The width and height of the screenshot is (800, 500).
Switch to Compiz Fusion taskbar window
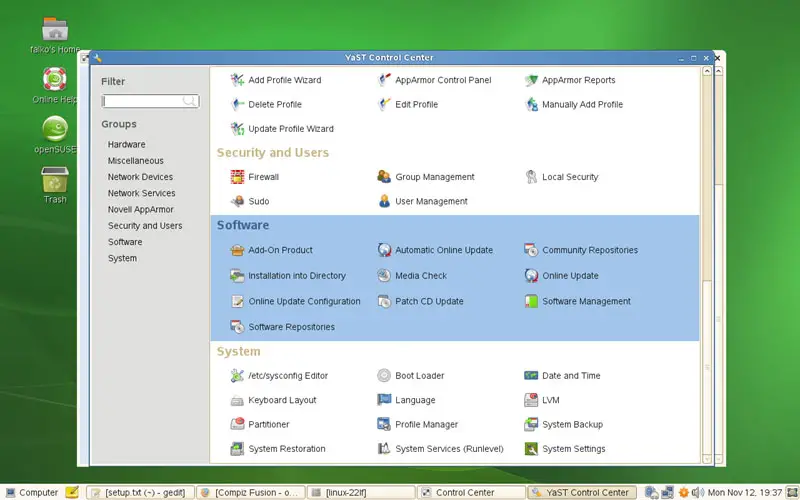point(251,492)
